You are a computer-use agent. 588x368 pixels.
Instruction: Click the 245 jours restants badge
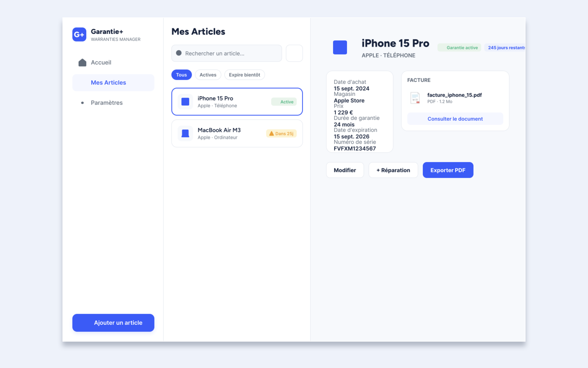tap(505, 47)
